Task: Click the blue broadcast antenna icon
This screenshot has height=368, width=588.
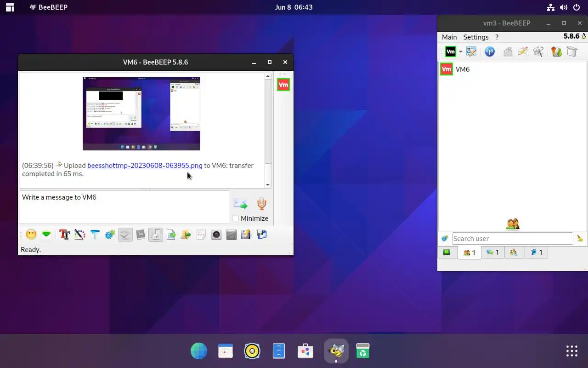Action: click(x=490, y=52)
